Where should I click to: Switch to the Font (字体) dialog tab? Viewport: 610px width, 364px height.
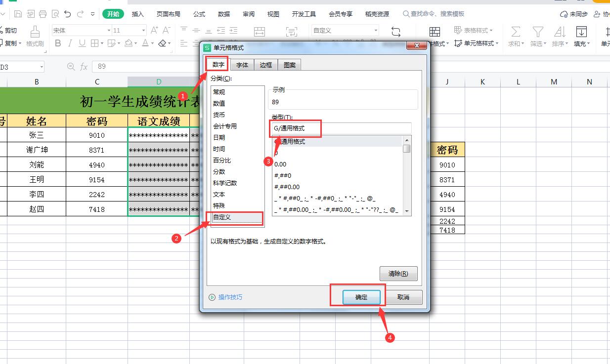pos(242,65)
